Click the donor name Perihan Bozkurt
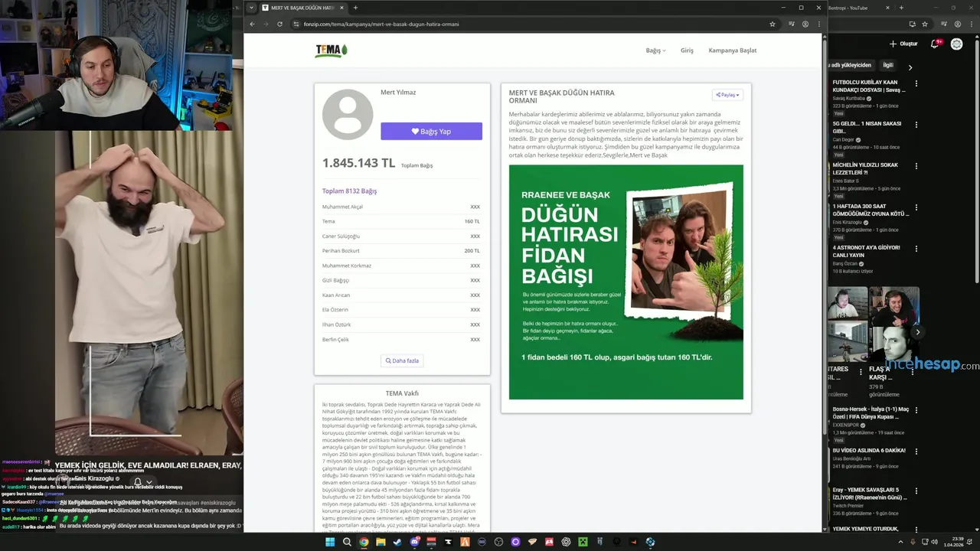The image size is (980, 551). (341, 251)
